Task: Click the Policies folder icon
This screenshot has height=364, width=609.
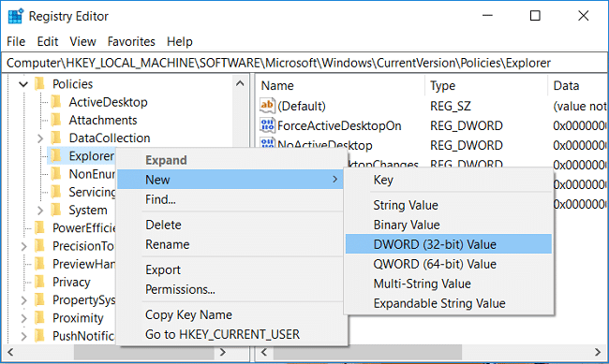Action: click(39, 84)
